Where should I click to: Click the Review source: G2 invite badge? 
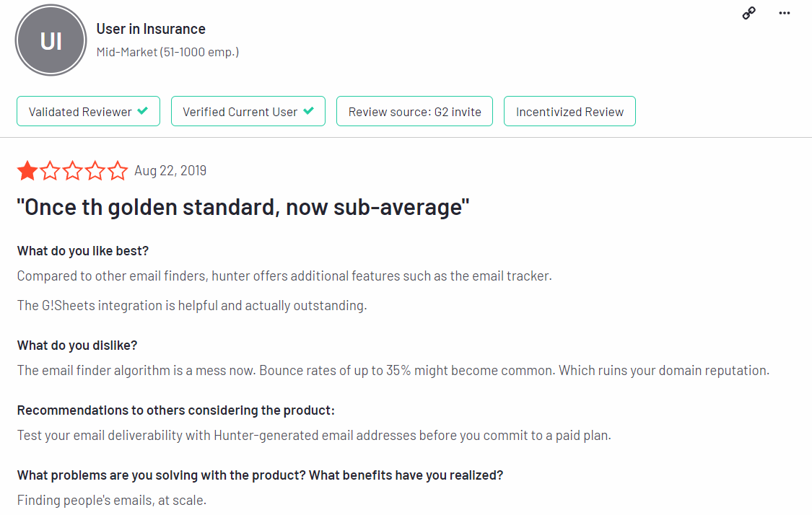[x=414, y=111]
